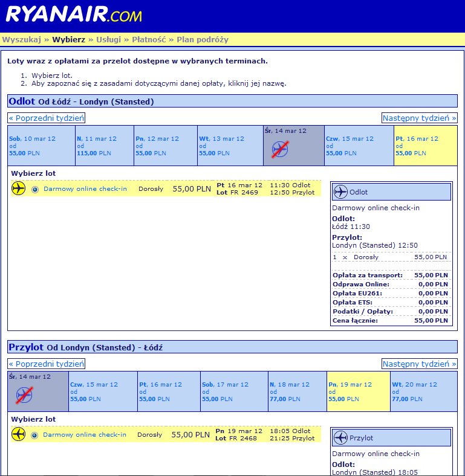
Task: Click the Opłata EU261 fee label
Action: tap(357, 293)
